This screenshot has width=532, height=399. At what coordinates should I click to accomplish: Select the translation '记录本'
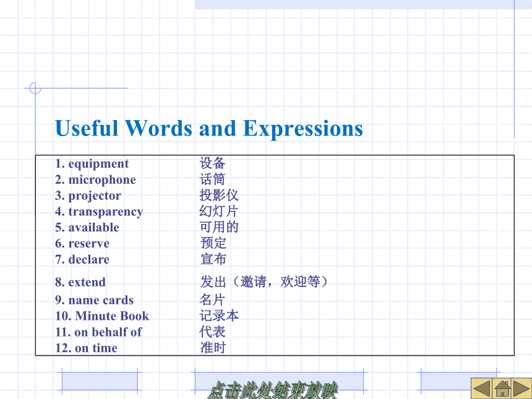pyautogui.click(x=219, y=315)
